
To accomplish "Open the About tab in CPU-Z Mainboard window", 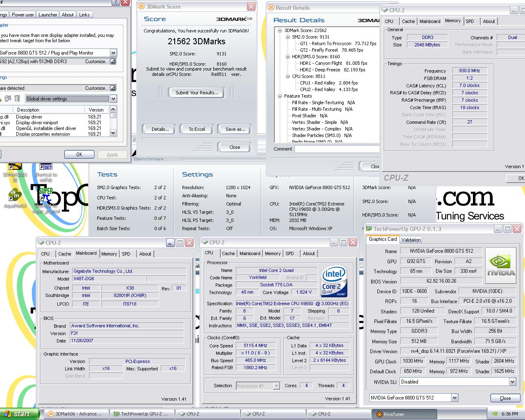I will pyautogui.click(x=145, y=254).
